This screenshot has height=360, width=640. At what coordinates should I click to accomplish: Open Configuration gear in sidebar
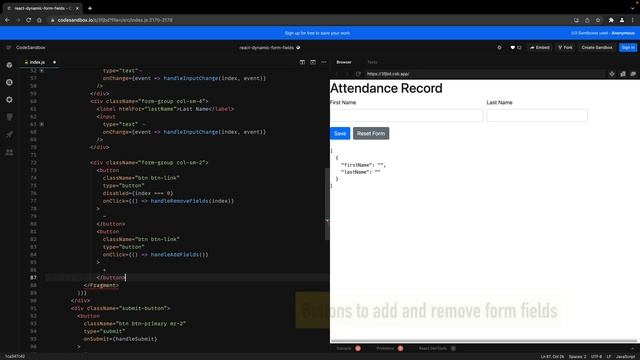(x=9, y=100)
